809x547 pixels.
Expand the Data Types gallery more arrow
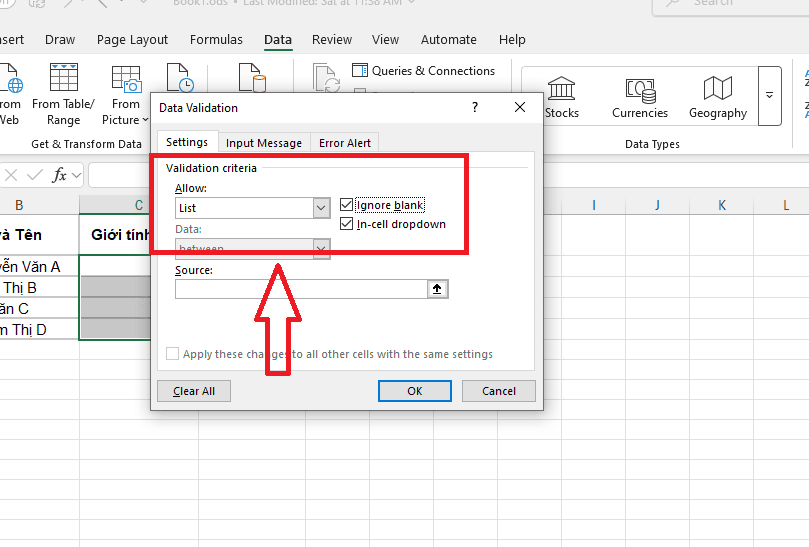coord(769,95)
